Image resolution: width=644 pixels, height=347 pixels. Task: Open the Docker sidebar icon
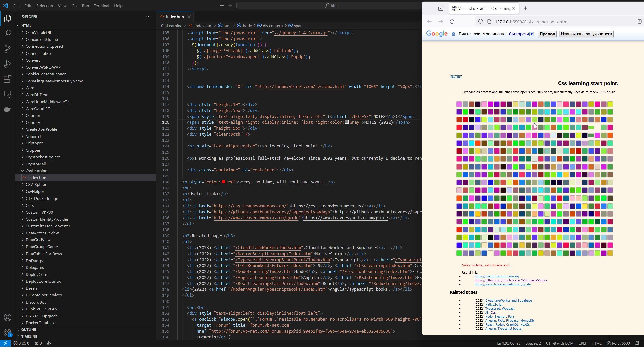(x=8, y=109)
